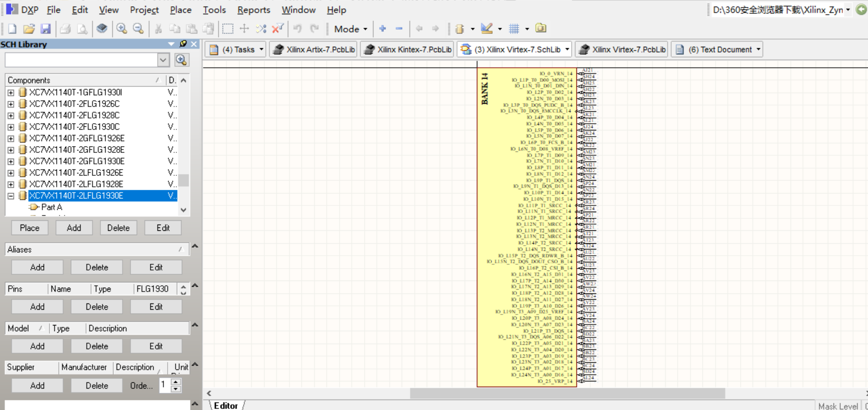Open print preview from toolbar

click(x=82, y=29)
